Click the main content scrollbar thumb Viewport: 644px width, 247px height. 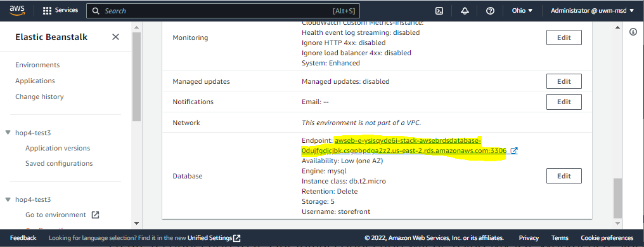618,198
